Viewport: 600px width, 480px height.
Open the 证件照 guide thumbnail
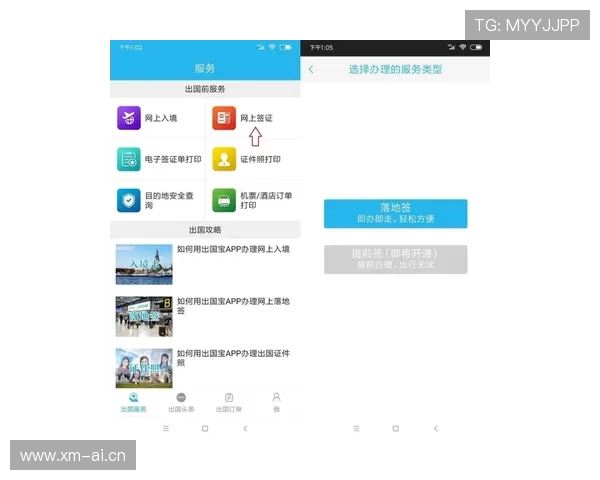144,368
